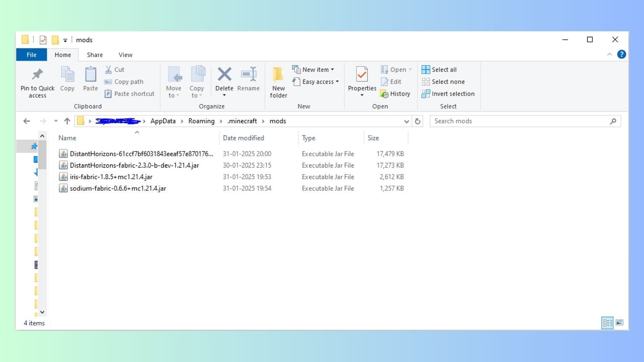Scroll down the left sidebar
Image resolution: width=644 pixels, height=362 pixels.
point(42,312)
